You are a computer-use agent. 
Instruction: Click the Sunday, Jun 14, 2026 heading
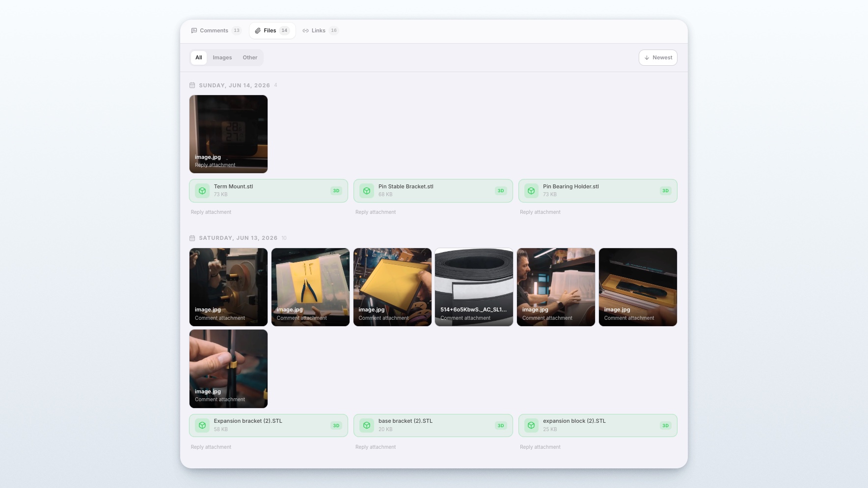coord(235,85)
